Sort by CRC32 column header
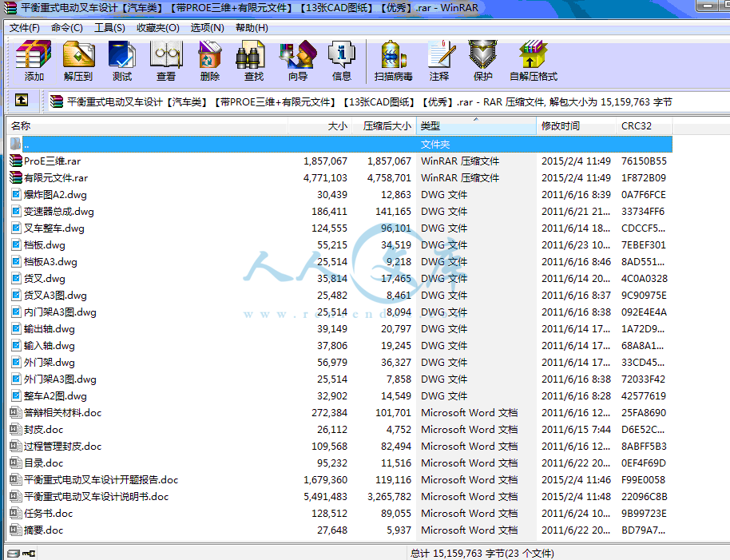 [645, 125]
